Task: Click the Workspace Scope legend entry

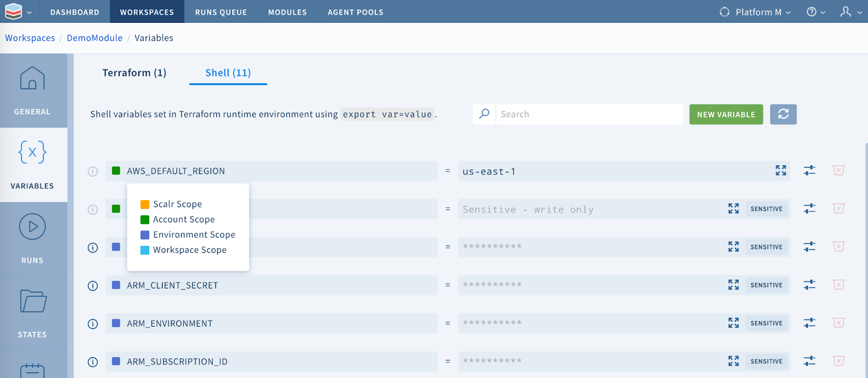Action: pyautogui.click(x=183, y=250)
